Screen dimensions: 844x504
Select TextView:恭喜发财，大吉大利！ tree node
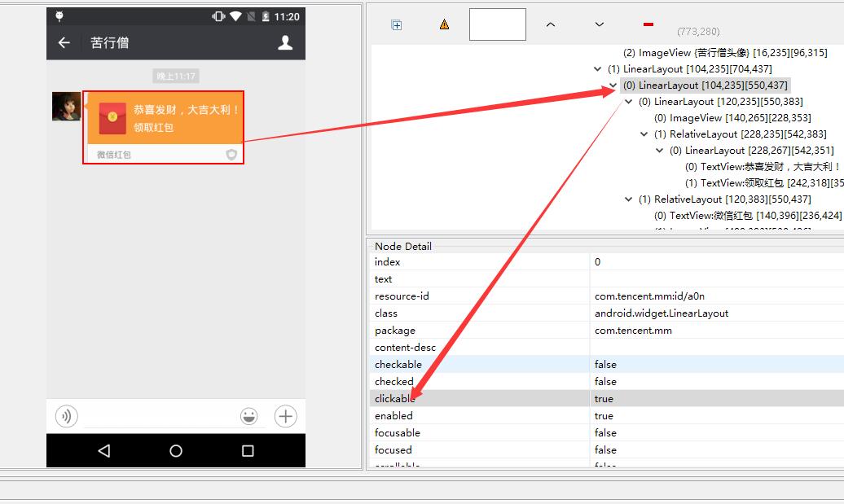coord(763,167)
